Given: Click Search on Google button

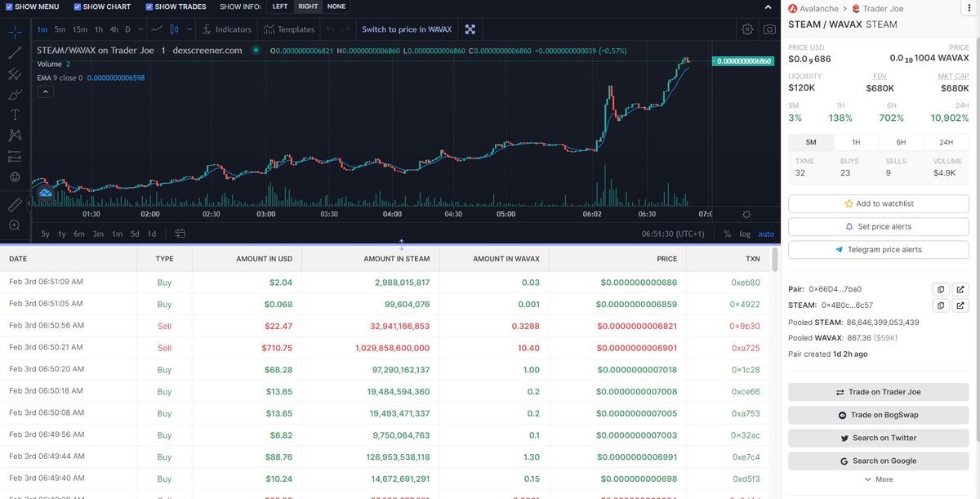Looking at the screenshot, I should 878,461.
